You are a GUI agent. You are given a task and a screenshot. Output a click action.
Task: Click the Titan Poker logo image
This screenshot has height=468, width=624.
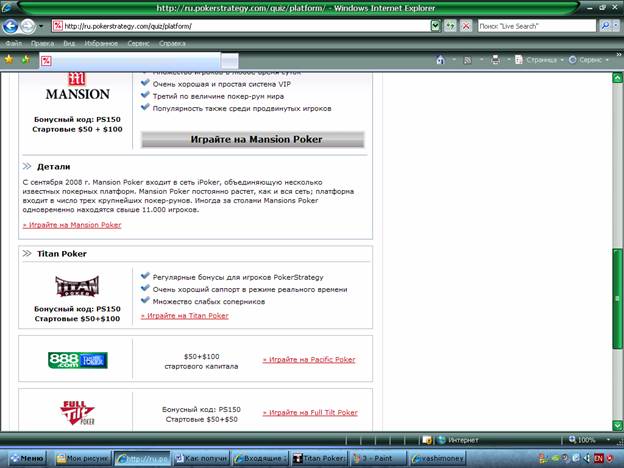pos(77,286)
